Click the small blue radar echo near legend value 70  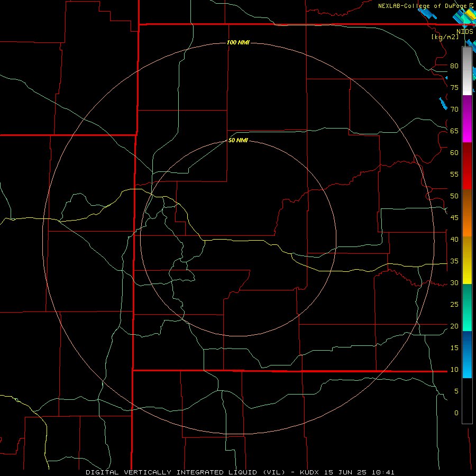click(x=443, y=104)
